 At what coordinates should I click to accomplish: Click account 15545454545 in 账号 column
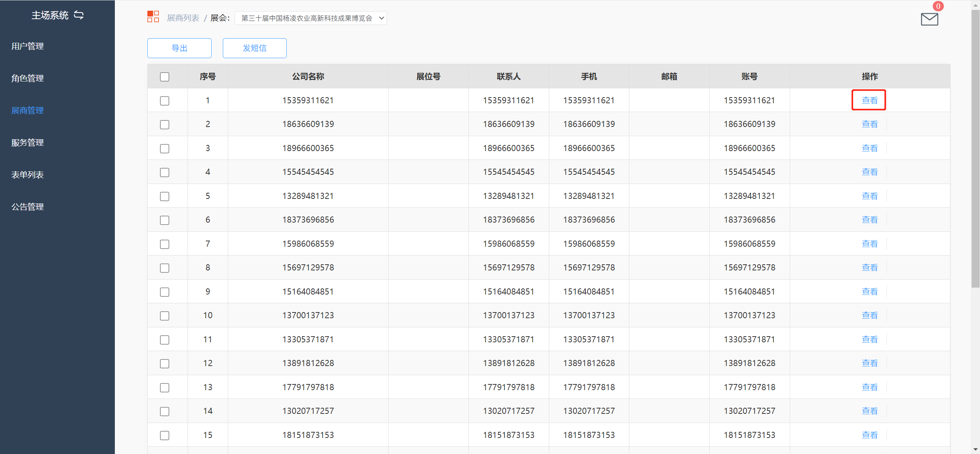point(749,172)
